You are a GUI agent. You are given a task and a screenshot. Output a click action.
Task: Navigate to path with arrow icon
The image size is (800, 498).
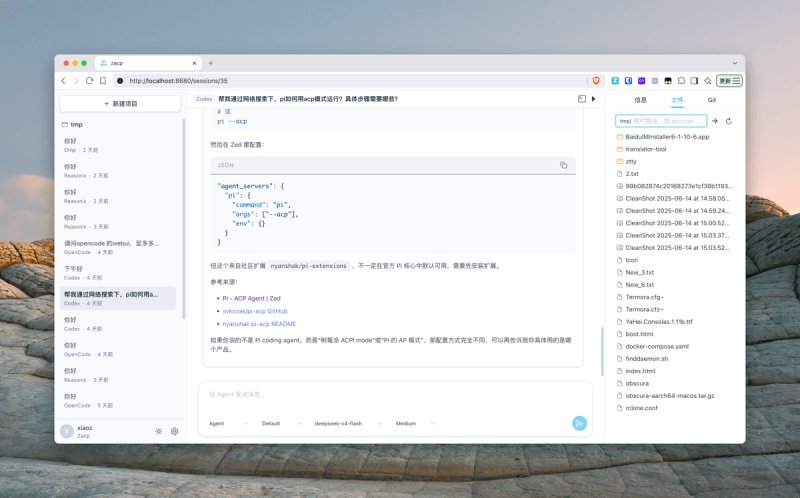(715, 121)
